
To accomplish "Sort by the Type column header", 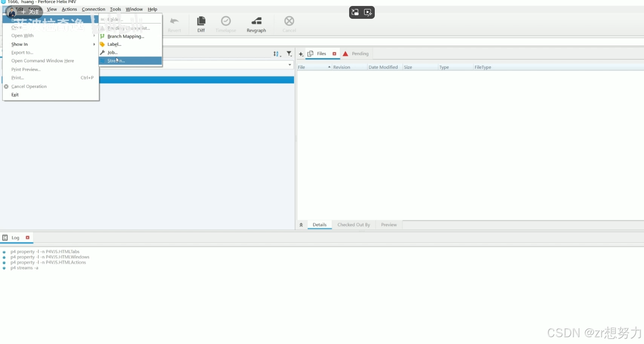I will pyautogui.click(x=456, y=67).
